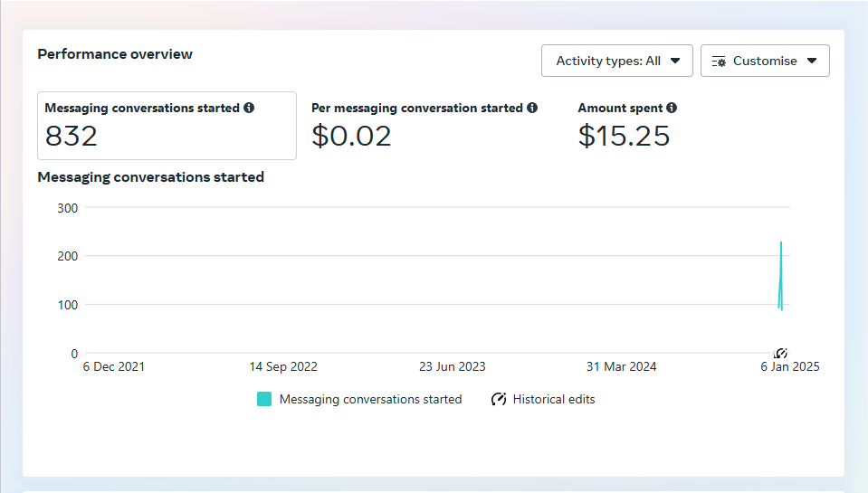This screenshot has height=493, width=868.
Task: Click the 31 Mar 2024 axis label
Action: click(621, 366)
